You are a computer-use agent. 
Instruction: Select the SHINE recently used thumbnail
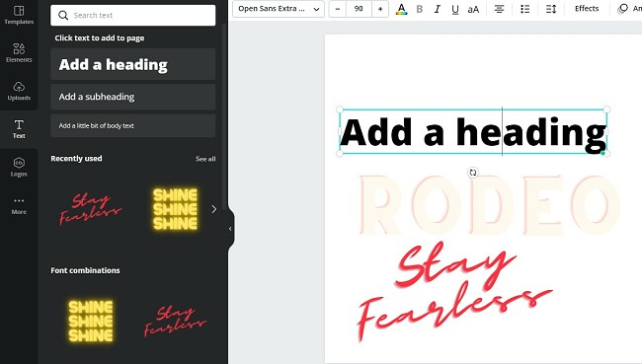(175, 209)
